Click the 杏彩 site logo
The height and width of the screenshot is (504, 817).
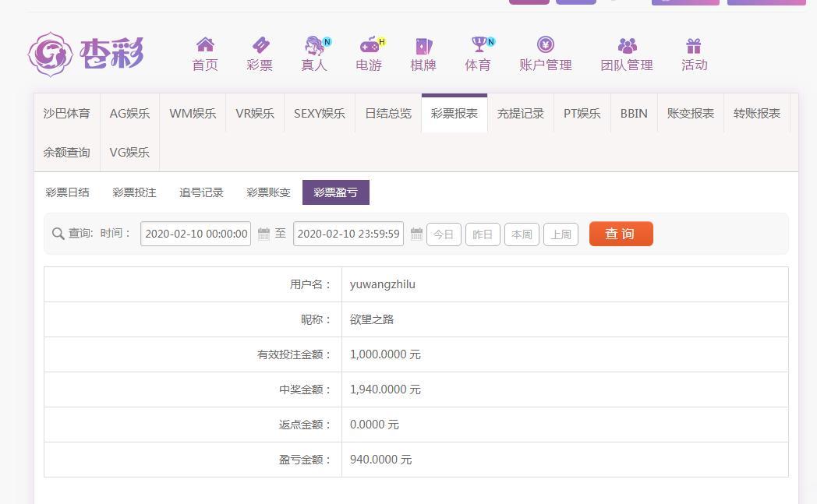coord(87,54)
